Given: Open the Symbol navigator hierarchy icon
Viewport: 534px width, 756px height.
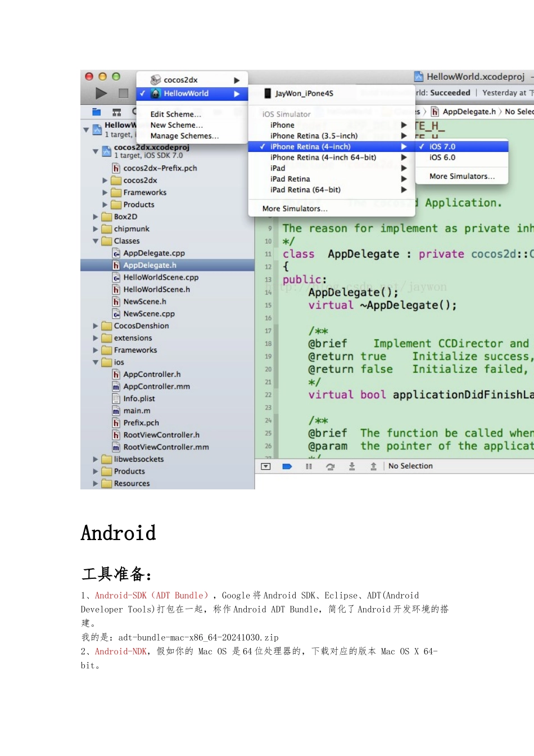Looking at the screenshot, I should click(117, 112).
